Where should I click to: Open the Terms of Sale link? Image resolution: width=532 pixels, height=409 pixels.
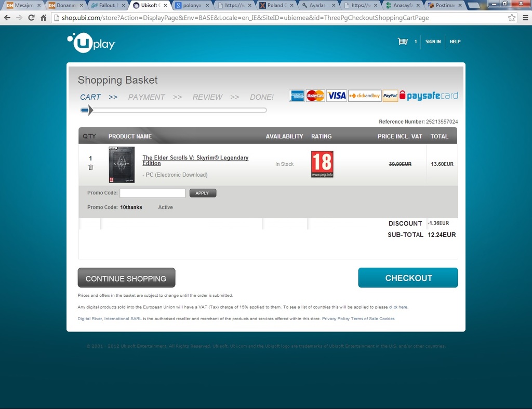point(364,319)
